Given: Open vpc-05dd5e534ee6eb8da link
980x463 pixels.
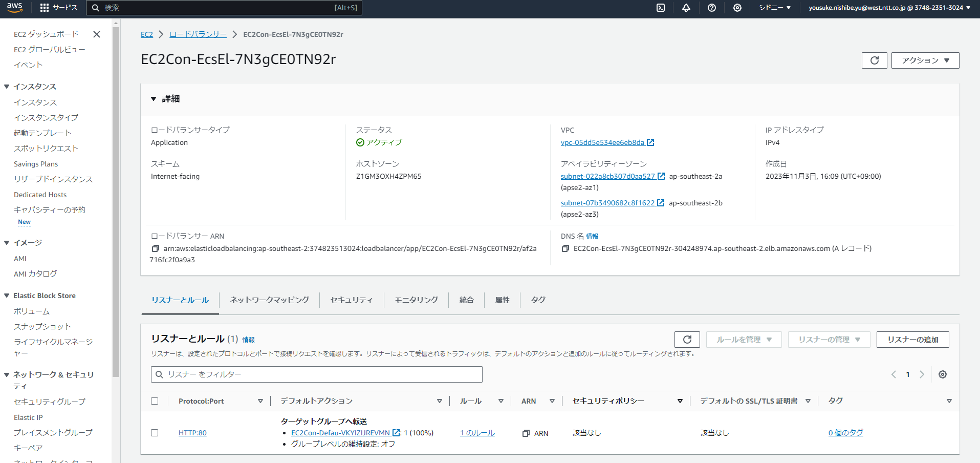Looking at the screenshot, I should pos(602,142).
